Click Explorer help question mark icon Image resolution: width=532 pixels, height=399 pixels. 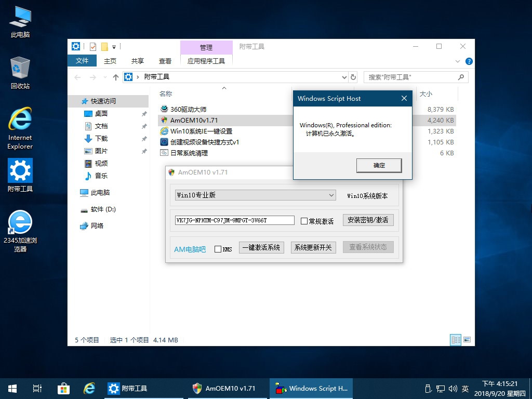(469, 61)
